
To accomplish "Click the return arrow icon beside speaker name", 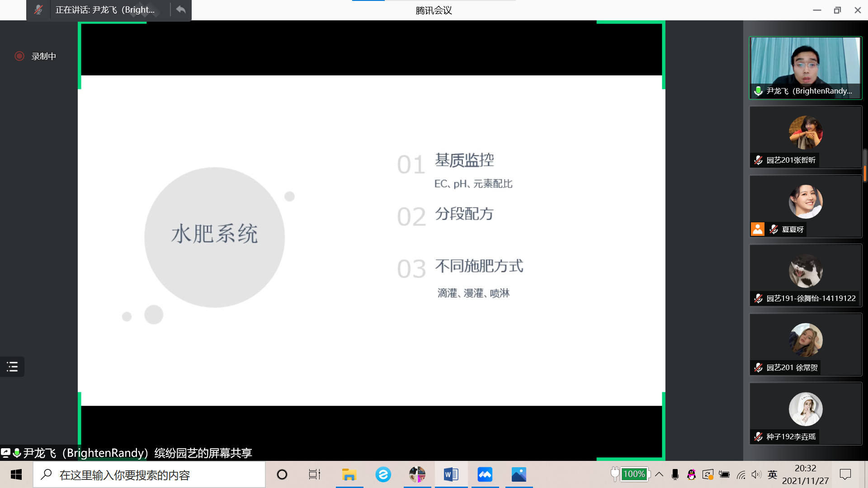I will pyautogui.click(x=181, y=9).
